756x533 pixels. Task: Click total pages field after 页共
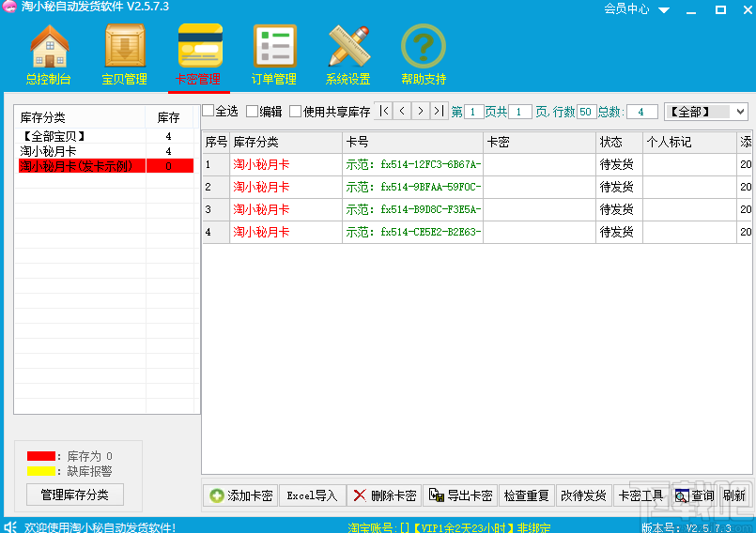[519, 112]
